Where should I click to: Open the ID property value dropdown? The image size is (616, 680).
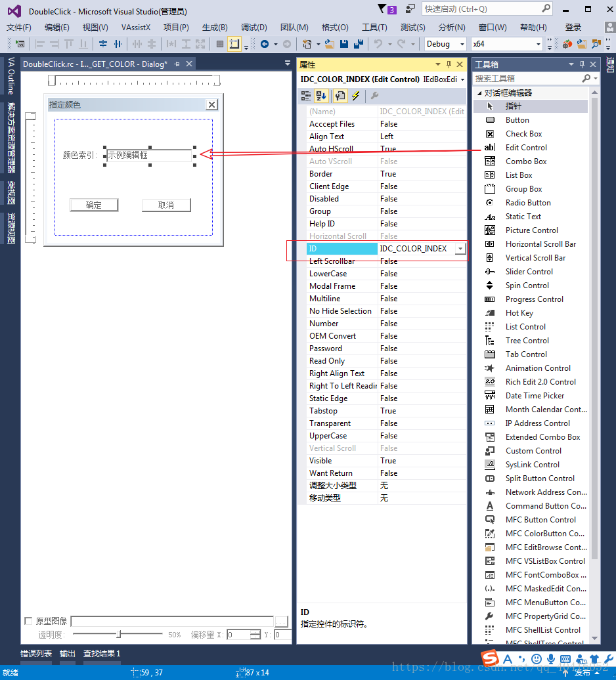tap(460, 249)
